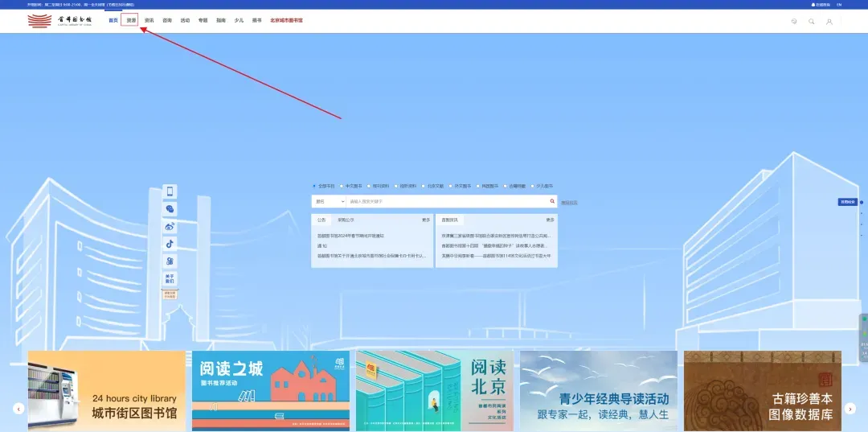
Task: Click the header search magnifier icon
Action: pos(812,21)
